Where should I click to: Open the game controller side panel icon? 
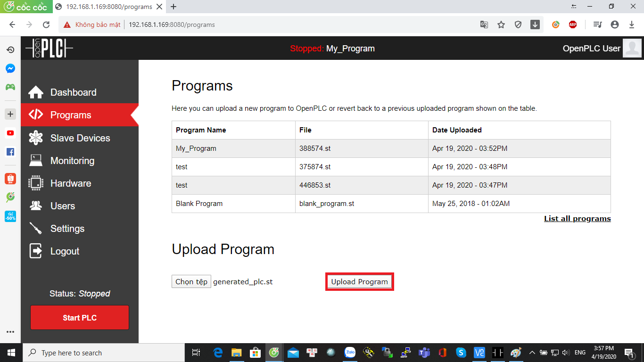tap(10, 87)
